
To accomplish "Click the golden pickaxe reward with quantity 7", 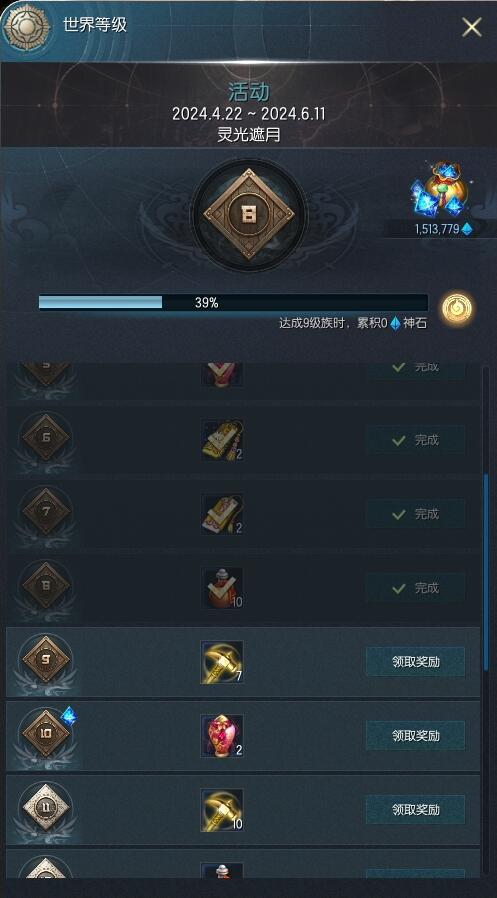I will [x=222, y=662].
